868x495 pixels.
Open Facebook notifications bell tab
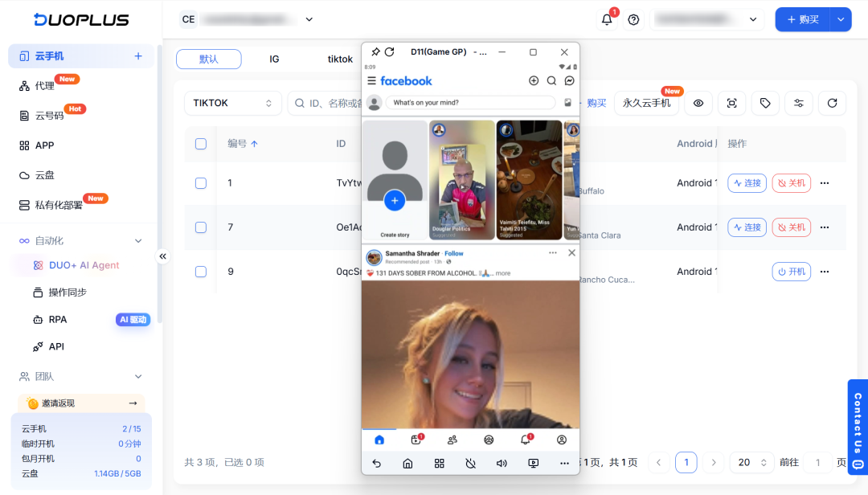click(x=526, y=440)
